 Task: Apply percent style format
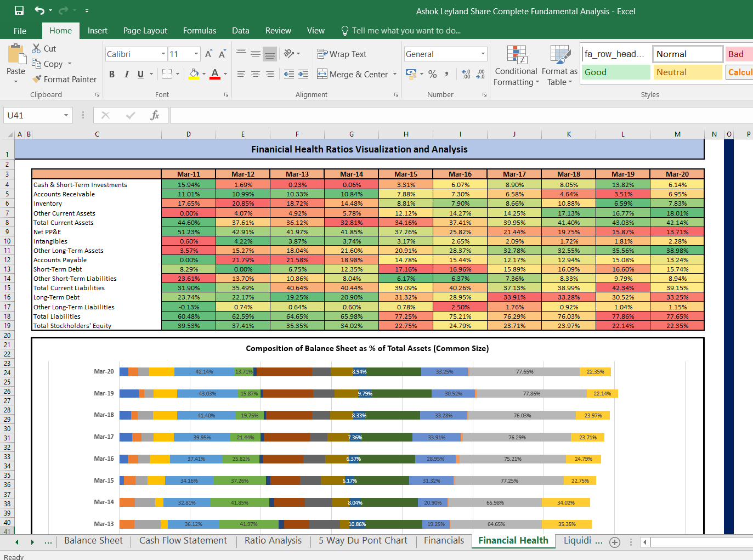click(433, 74)
